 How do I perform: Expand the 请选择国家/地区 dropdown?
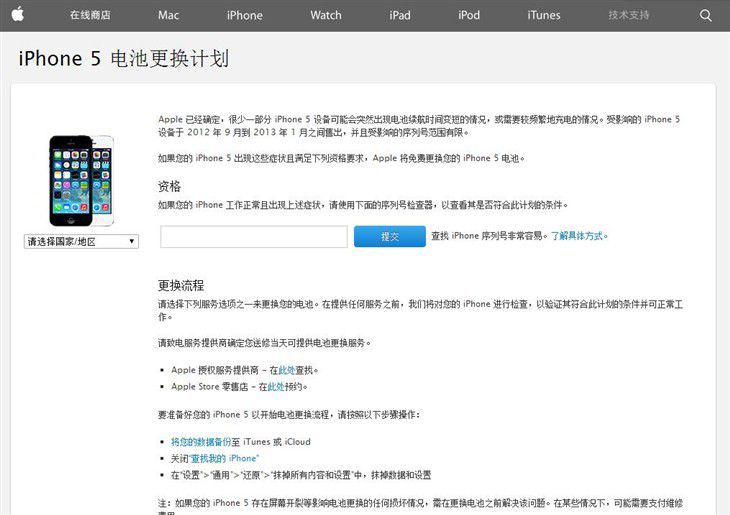point(81,241)
